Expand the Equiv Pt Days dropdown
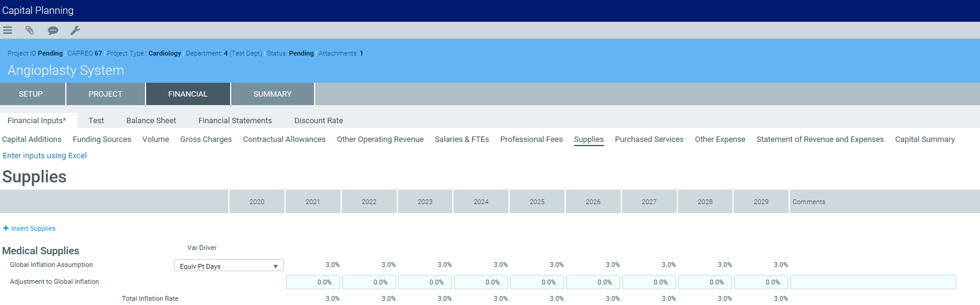This screenshot has height=305, width=980. (x=275, y=266)
